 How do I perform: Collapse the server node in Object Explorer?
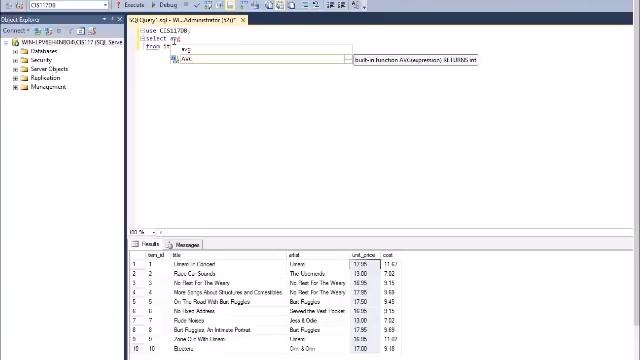pyautogui.click(x=6, y=42)
